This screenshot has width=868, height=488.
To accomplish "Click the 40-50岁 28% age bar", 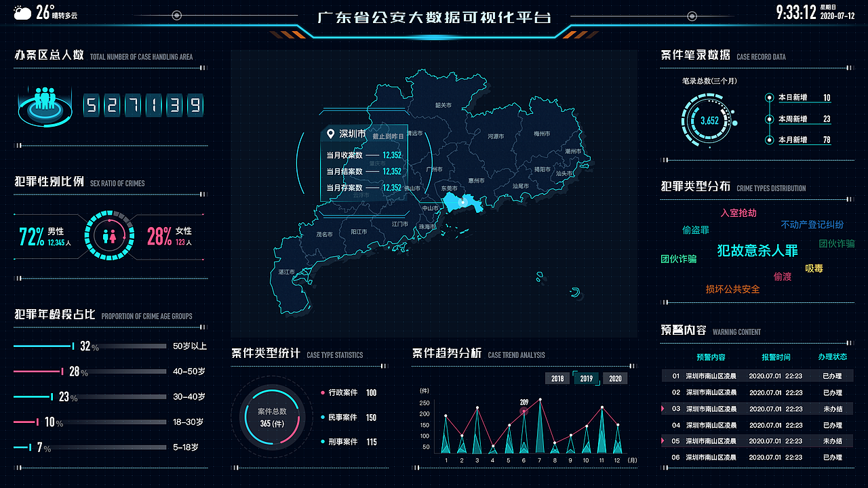I will pos(90,371).
